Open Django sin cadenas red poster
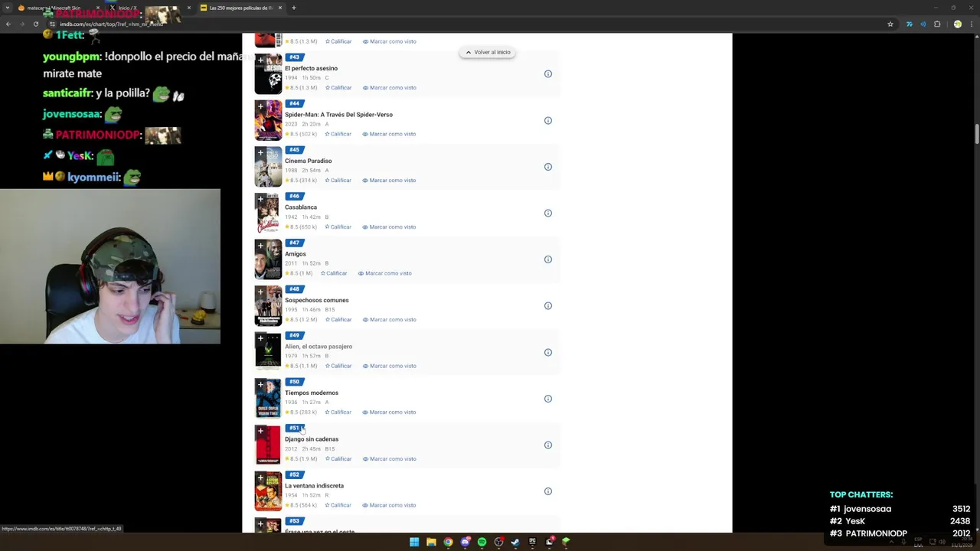Screen dimensions: 980x551 268,445
